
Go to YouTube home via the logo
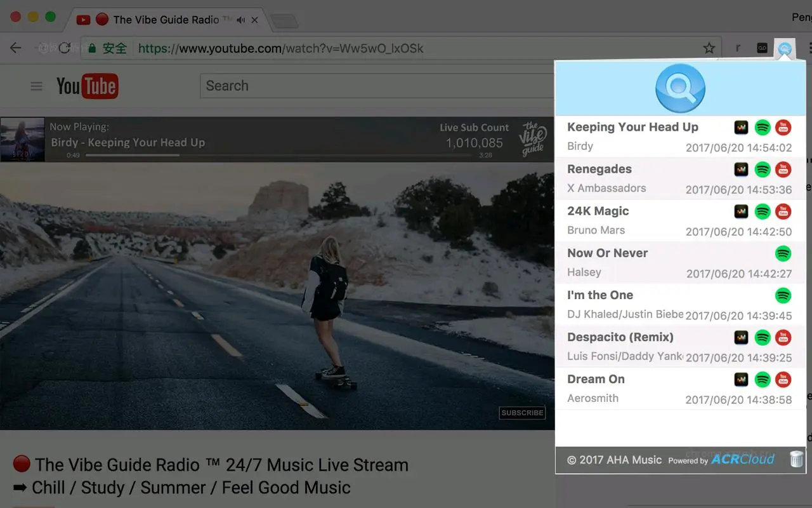87,86
